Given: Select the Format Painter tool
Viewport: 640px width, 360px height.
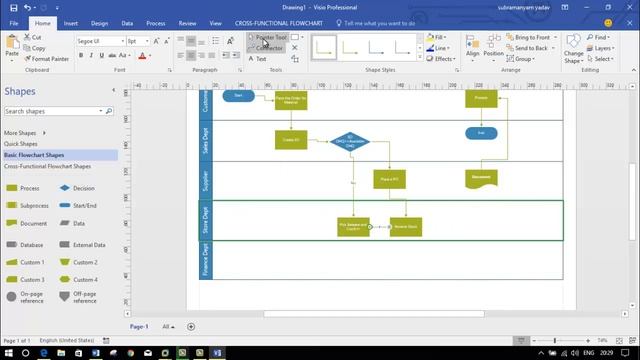Looking at the screenshot, I should (47, 59).
